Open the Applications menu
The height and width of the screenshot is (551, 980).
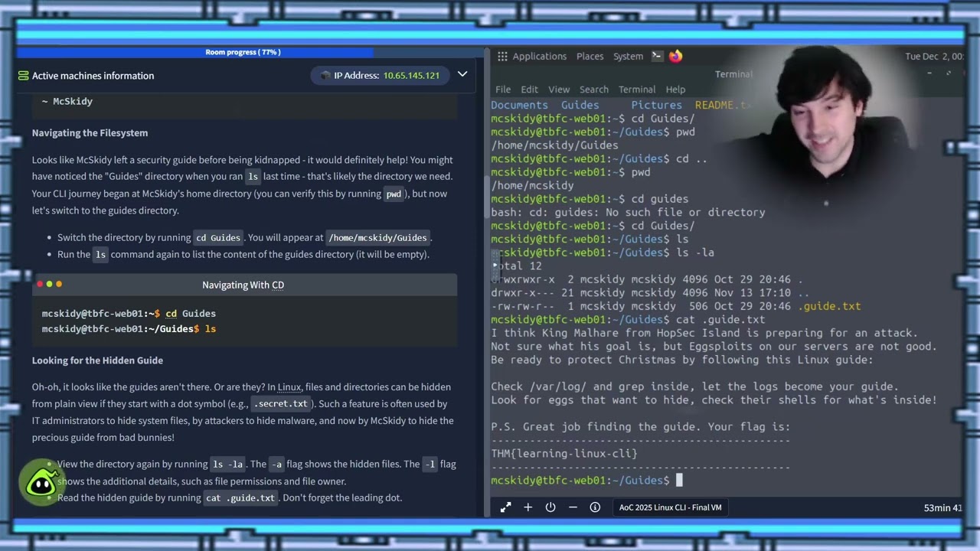[x=539, y=57]
